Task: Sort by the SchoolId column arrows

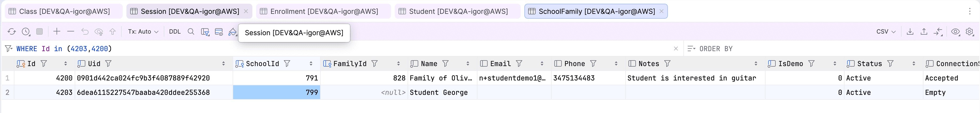Action: tap(311, 63)
